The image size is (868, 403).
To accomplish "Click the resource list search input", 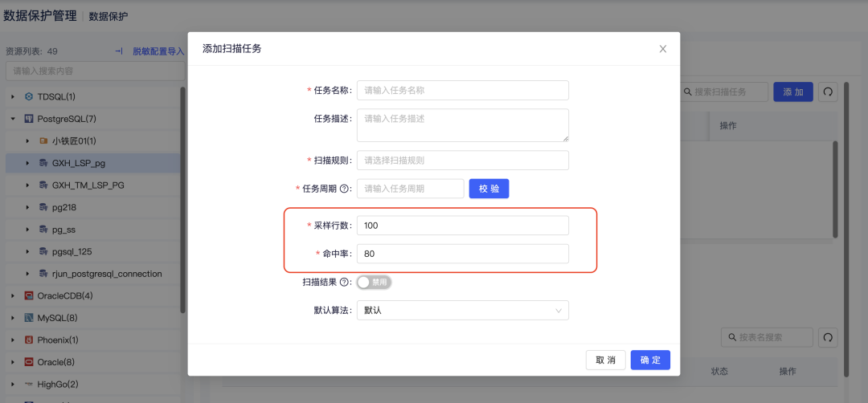I will [95, 71].
